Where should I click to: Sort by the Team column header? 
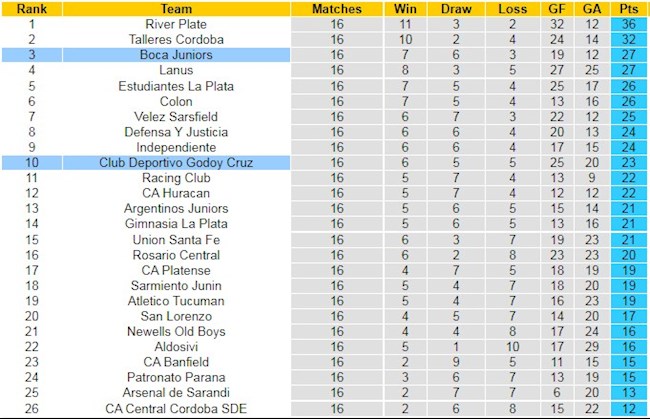(x=176, y=8)
